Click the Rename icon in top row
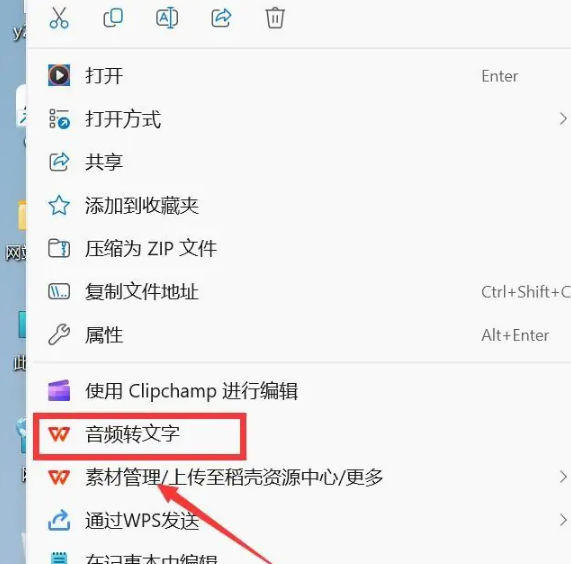 [167, 18]
